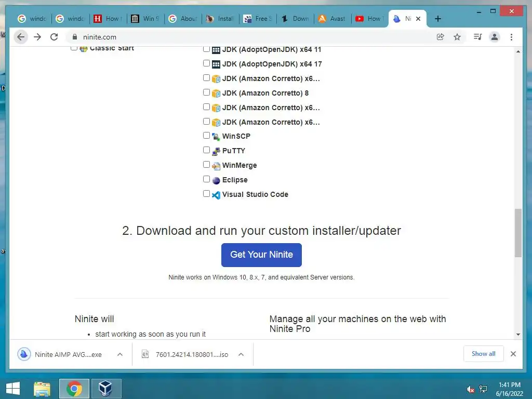The image size is (532, 399).
Task: Open VirtualBox from the taskbar
Action: (x=106, y=389)
